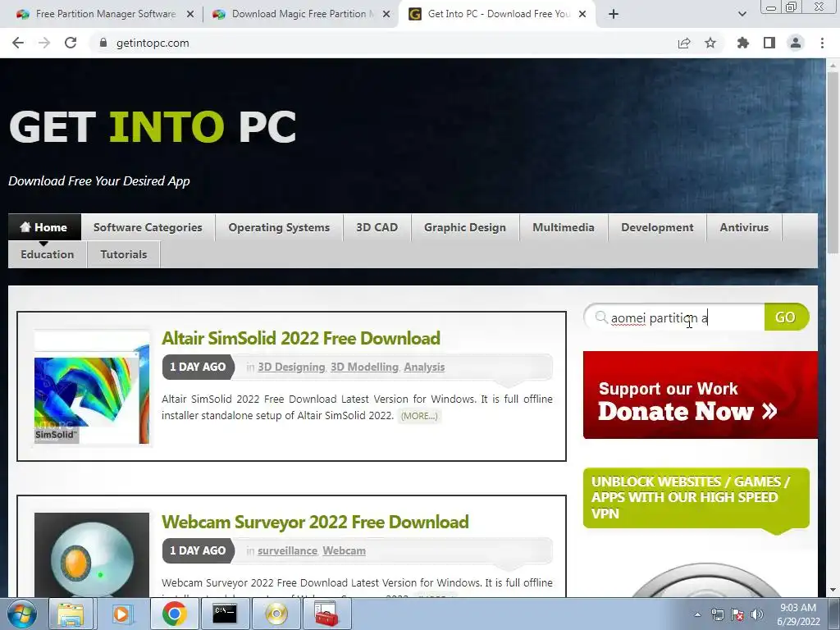Open the Webcam category link
Screen dimensions: 840x630
coord(344,550)
